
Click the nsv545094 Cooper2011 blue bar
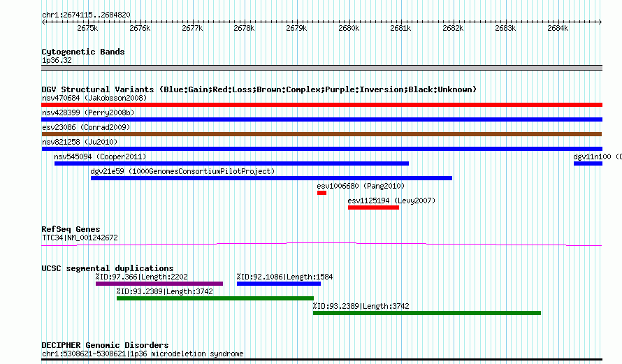pyautogui.click(x=231, y=163)
